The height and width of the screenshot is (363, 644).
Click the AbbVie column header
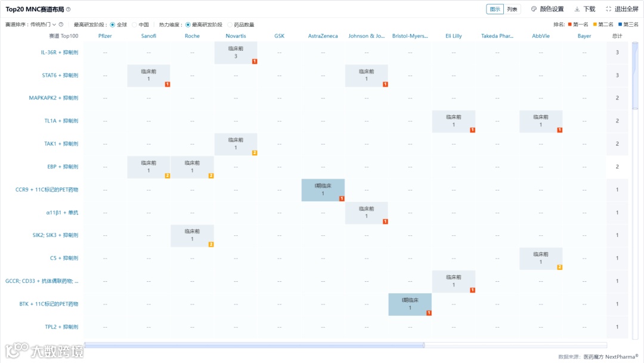coord(540,36)
